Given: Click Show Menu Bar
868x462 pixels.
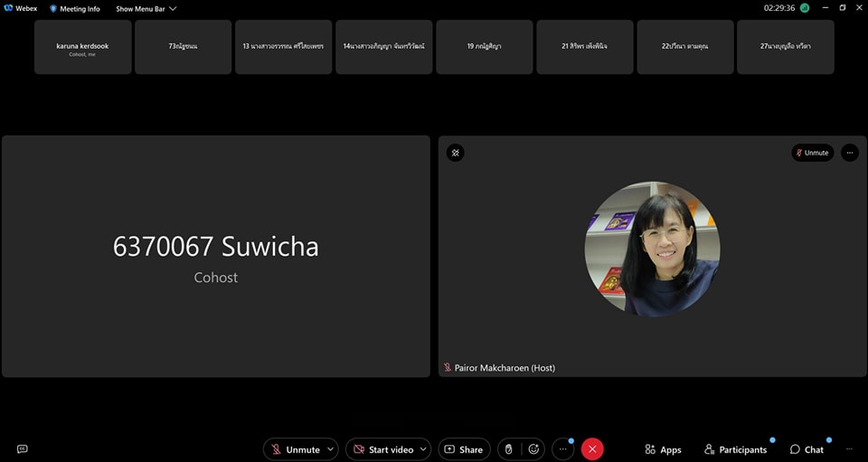Looking at the screenshot, I should (x=146, y=8).
